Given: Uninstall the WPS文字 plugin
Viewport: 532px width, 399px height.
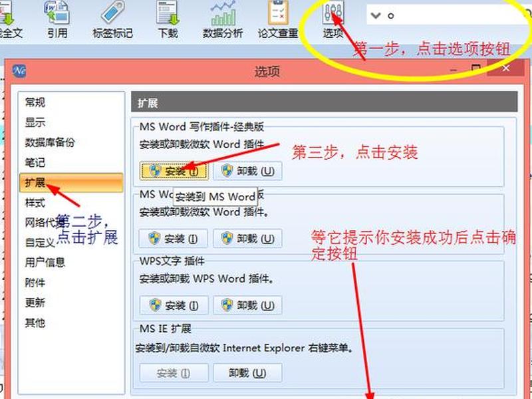Looking at the screenshot, I should (x=247, y=305).
